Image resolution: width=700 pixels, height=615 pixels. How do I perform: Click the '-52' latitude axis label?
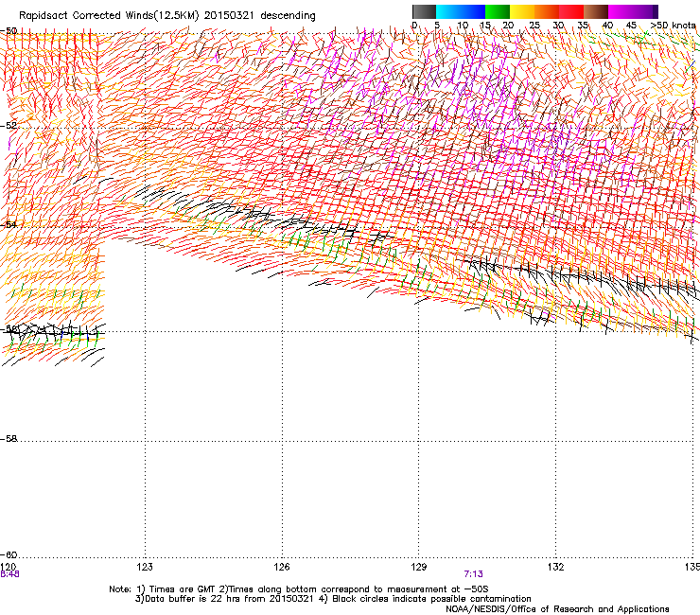9,126
